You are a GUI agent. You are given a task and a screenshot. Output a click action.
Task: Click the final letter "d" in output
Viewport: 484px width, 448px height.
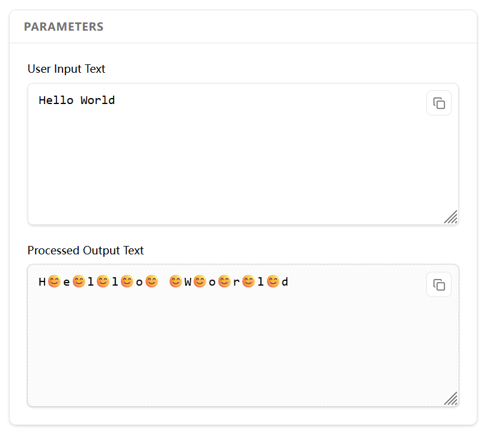click(x=285, y=281)
